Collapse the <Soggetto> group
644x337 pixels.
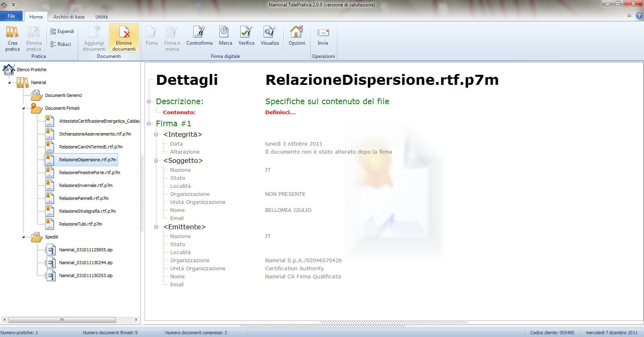click(x=156, y=161)
